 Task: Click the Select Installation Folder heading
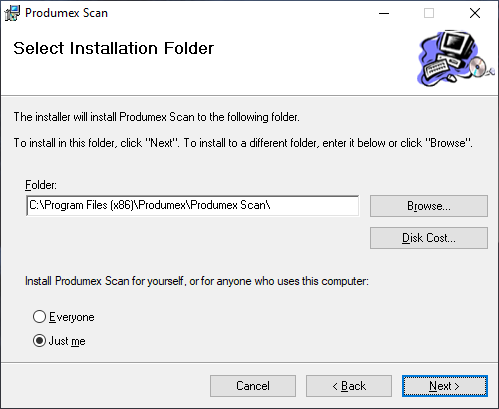(x=113, y=48)
